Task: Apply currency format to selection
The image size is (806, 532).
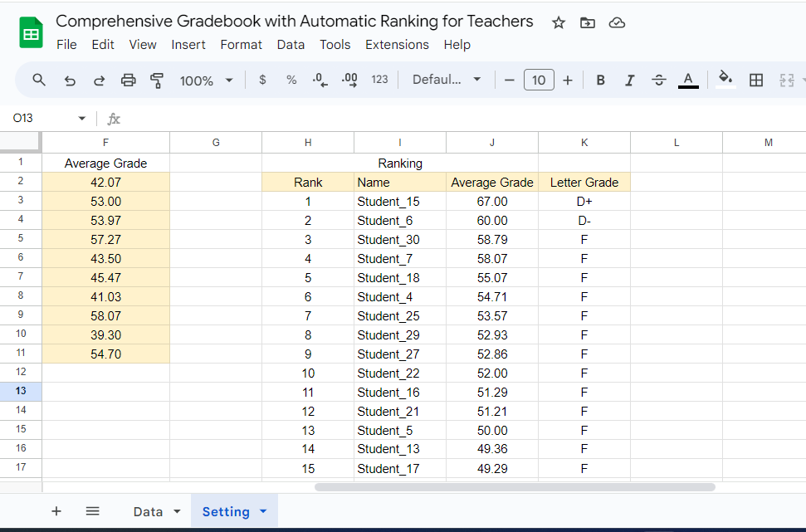Action: (262, 80)
